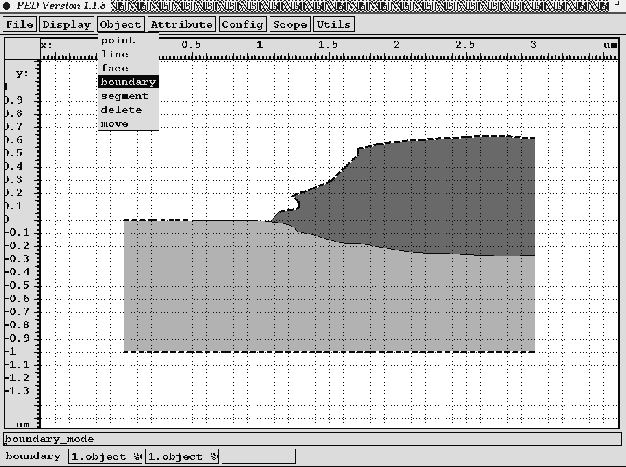Collapse the open Object menu
Screen dimensions: 626x467
click(x=120, y=24)
